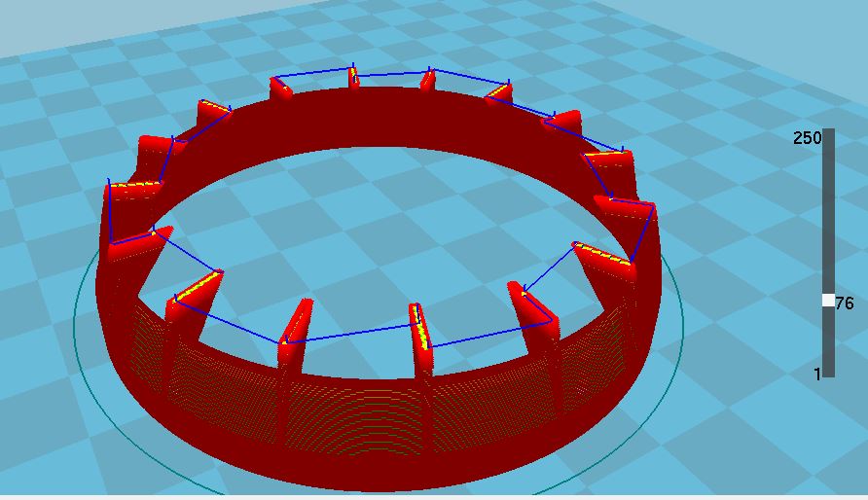Click the layer slider handle at 76

point(828,301)
